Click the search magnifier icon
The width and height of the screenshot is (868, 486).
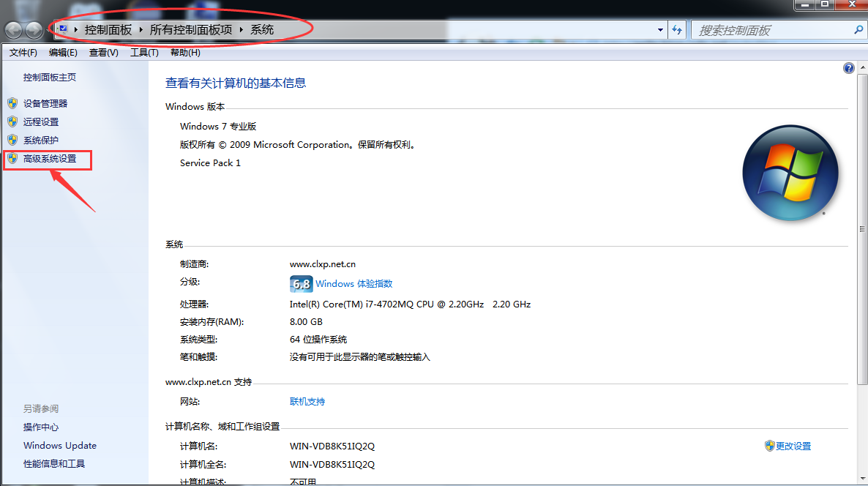click(858, 30)
